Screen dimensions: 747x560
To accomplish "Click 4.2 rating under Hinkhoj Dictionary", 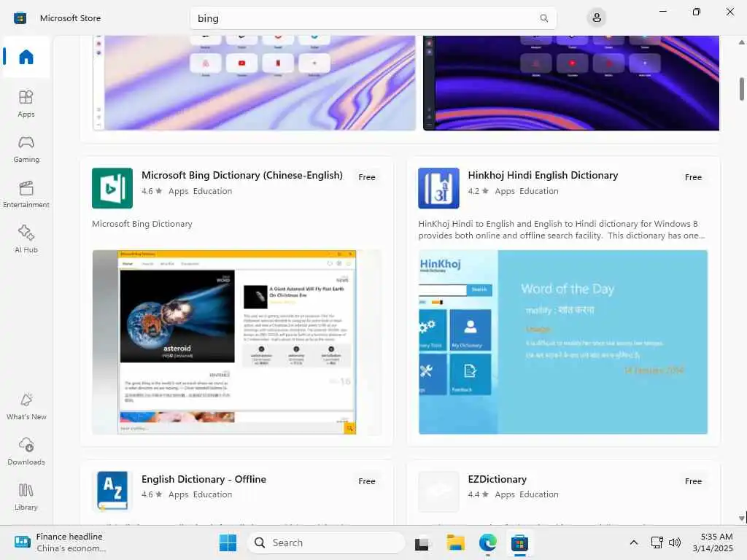I will coord(478,191).
